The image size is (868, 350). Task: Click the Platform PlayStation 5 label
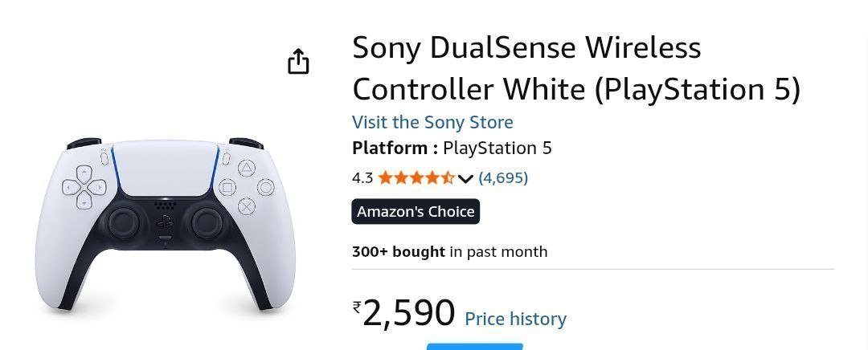[452, 149]
